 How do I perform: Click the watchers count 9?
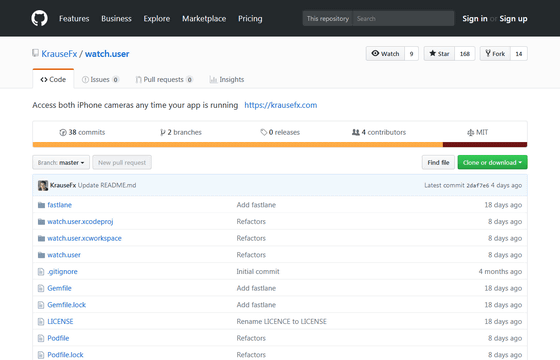coord(411,54)
